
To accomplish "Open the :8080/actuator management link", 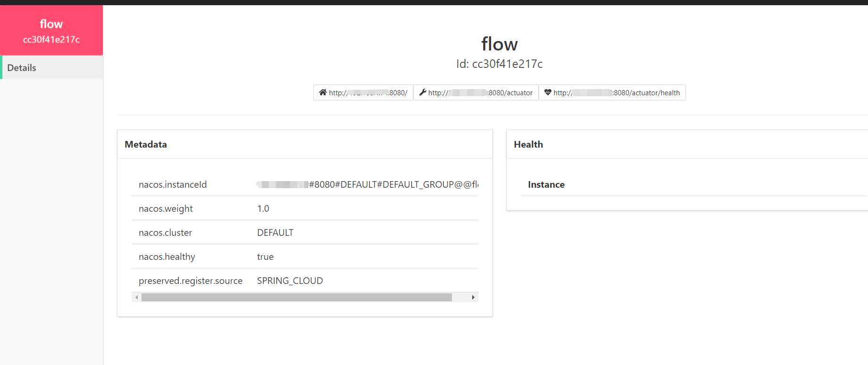I will pyautogui.click(x=476, y=92).
